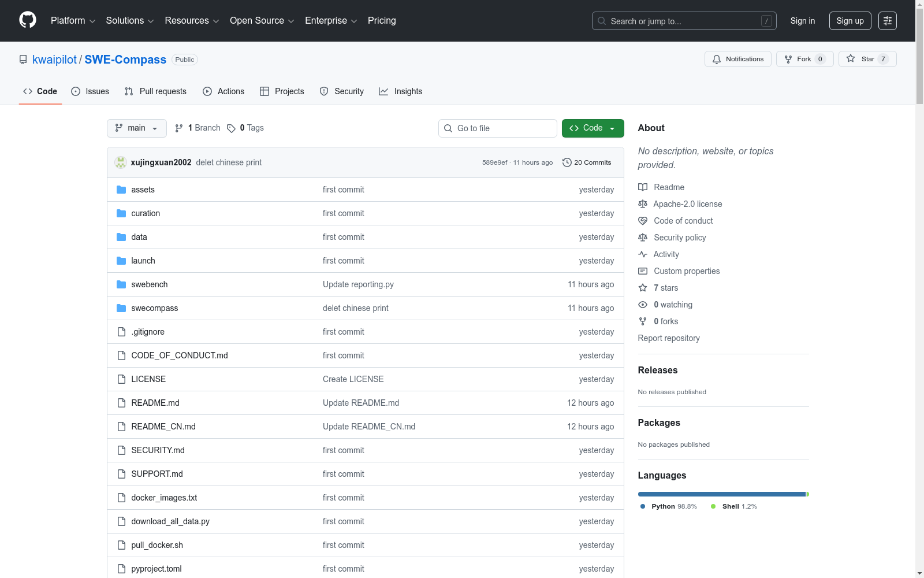Click the swebench folder icon
The height and width of the screenshot is (578, 924).
121,284
